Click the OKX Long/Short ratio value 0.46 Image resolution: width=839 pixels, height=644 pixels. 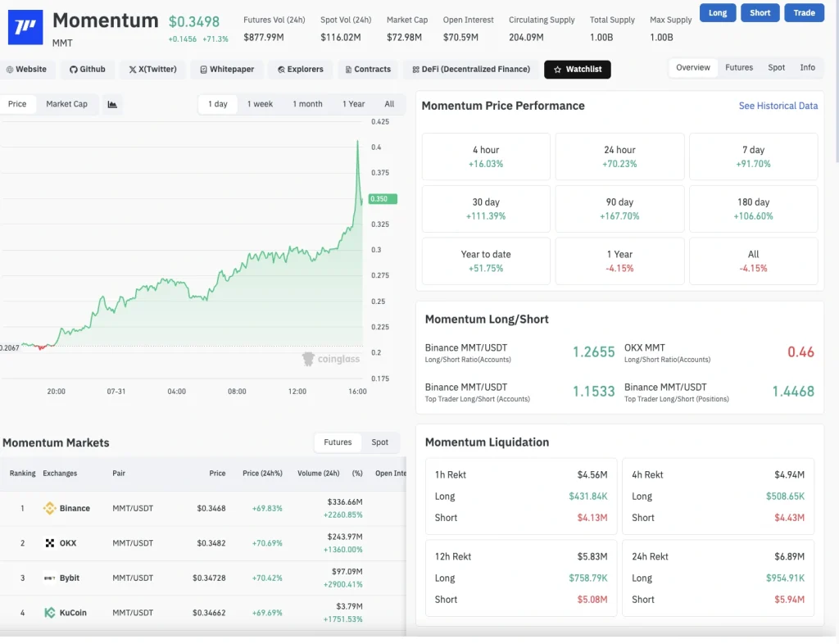(x=800, y=352)
